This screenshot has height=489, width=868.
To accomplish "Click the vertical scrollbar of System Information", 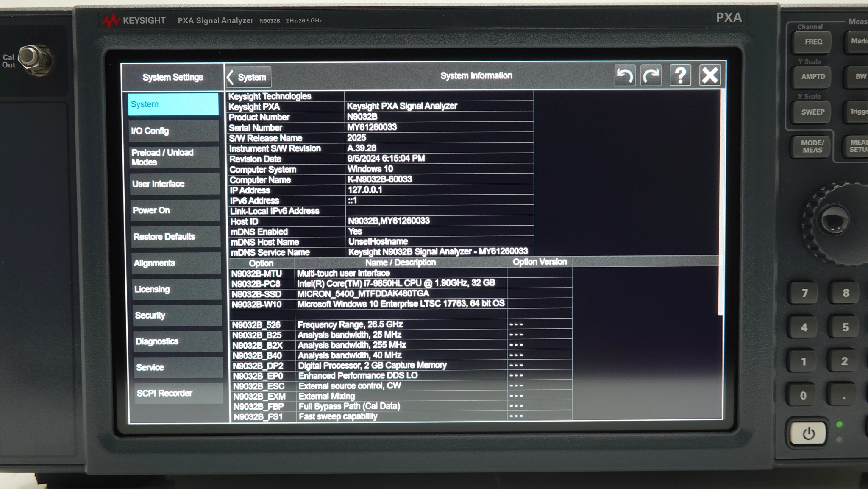I will (721, 203).
